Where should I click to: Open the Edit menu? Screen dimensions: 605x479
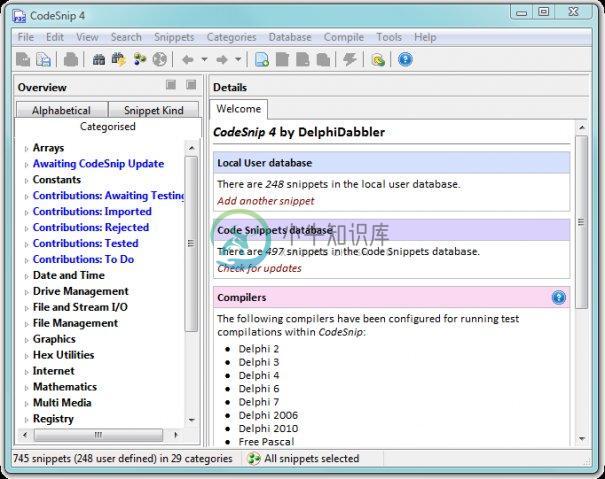[x=55, y=37]
